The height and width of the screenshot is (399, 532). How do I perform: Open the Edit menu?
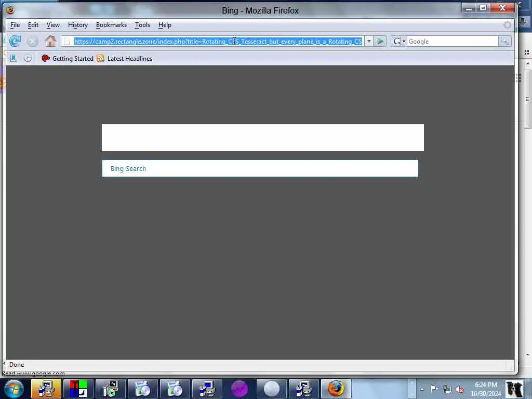tap(33, 25)
